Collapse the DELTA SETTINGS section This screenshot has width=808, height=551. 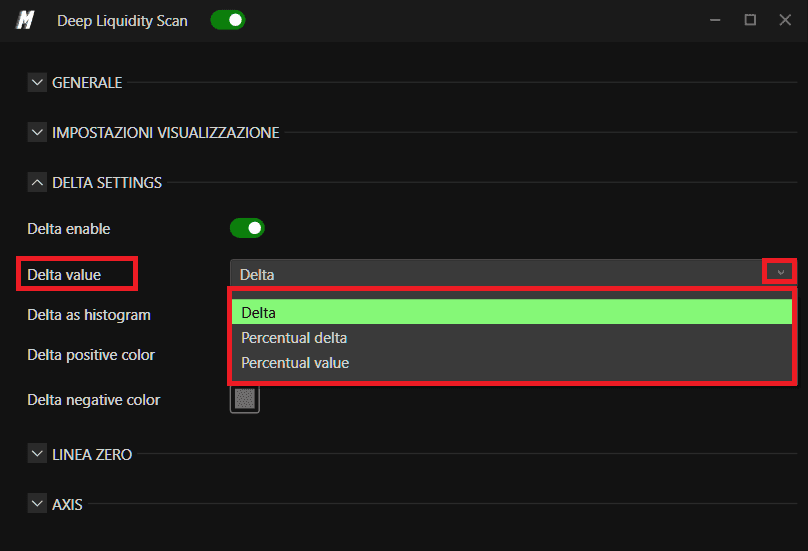[x=37, y=182]
